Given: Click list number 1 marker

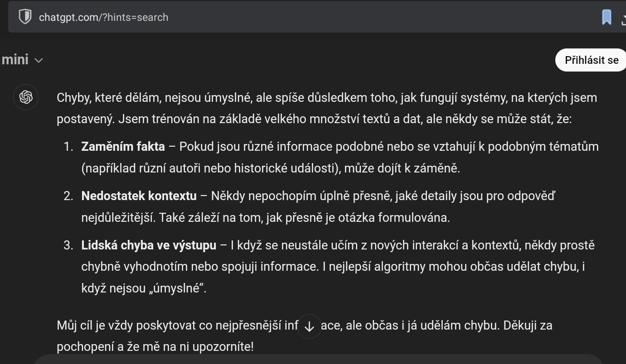Looking at the screenshot, I should click(68, 147).
